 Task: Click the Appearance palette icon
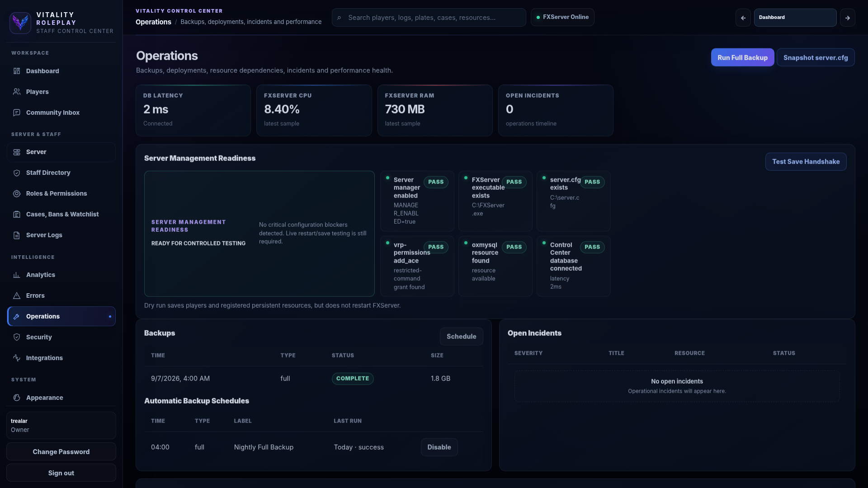(x=17, y=398)
